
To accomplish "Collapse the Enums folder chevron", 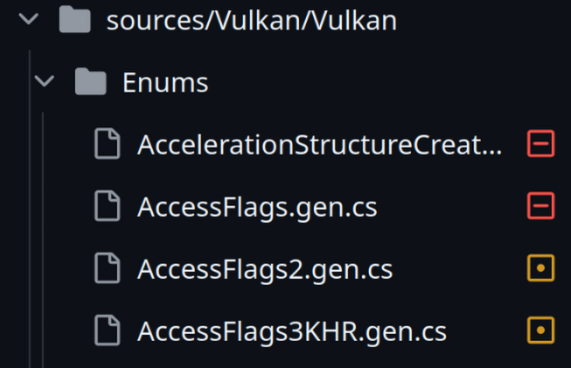I will [x=44, y=81].
